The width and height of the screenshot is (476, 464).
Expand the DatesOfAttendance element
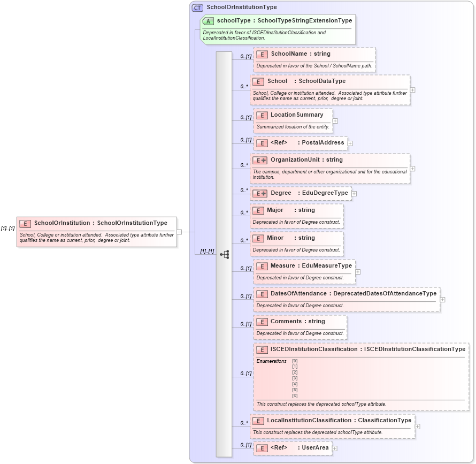[441, 299]
